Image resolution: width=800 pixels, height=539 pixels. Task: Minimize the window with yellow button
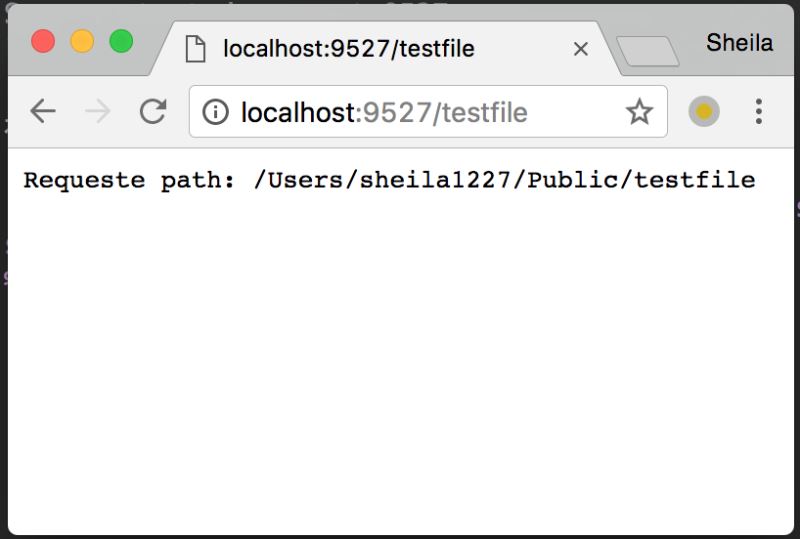click(82, 41)
